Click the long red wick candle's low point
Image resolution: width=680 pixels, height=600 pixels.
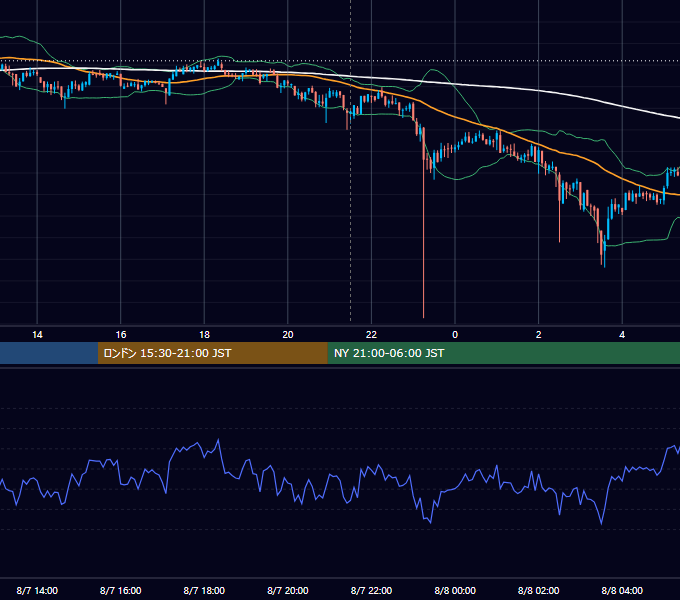click(424, 317)
